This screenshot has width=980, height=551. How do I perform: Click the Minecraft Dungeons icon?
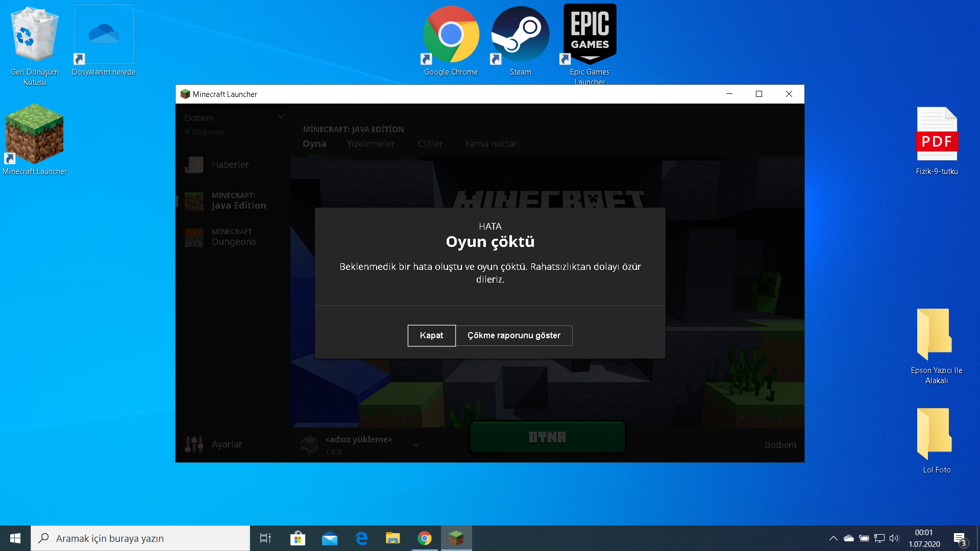tap(194, 238)
